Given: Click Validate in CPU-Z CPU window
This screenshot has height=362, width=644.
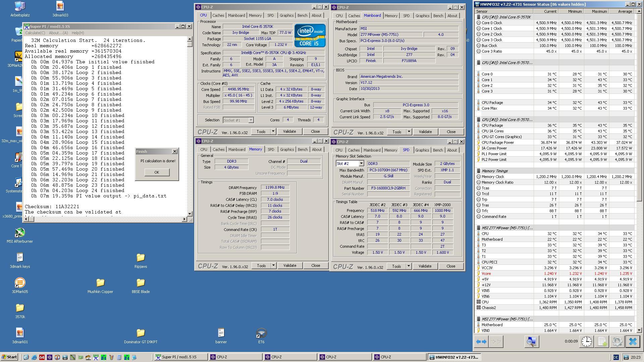Looking at the screenshot, I should pyautogui.click(x=289, y=131).
